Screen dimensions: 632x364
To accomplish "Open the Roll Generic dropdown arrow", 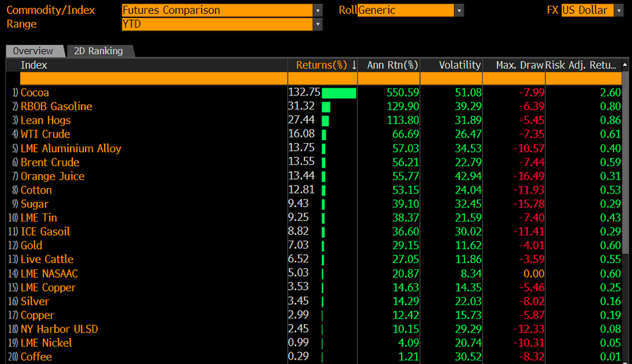I will 459,11.
